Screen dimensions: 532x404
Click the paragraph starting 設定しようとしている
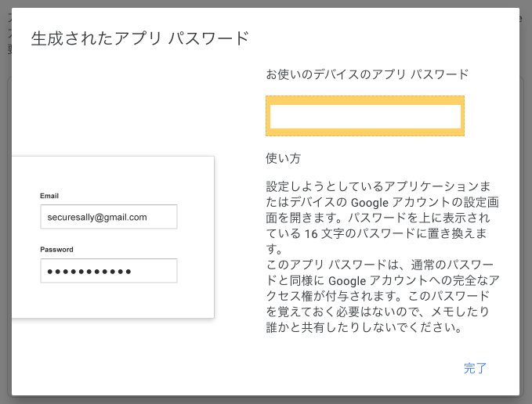pos(382,218)
